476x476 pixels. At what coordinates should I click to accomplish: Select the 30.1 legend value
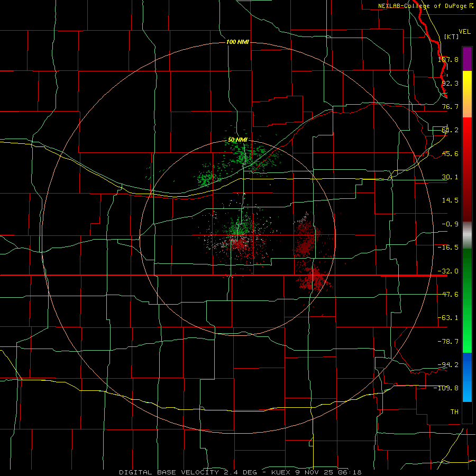(450, 177)
